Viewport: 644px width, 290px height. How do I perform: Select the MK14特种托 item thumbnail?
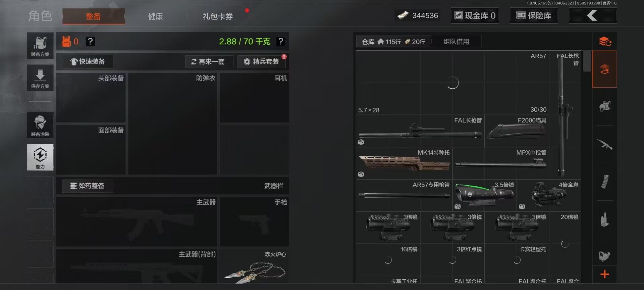(404, 163)
